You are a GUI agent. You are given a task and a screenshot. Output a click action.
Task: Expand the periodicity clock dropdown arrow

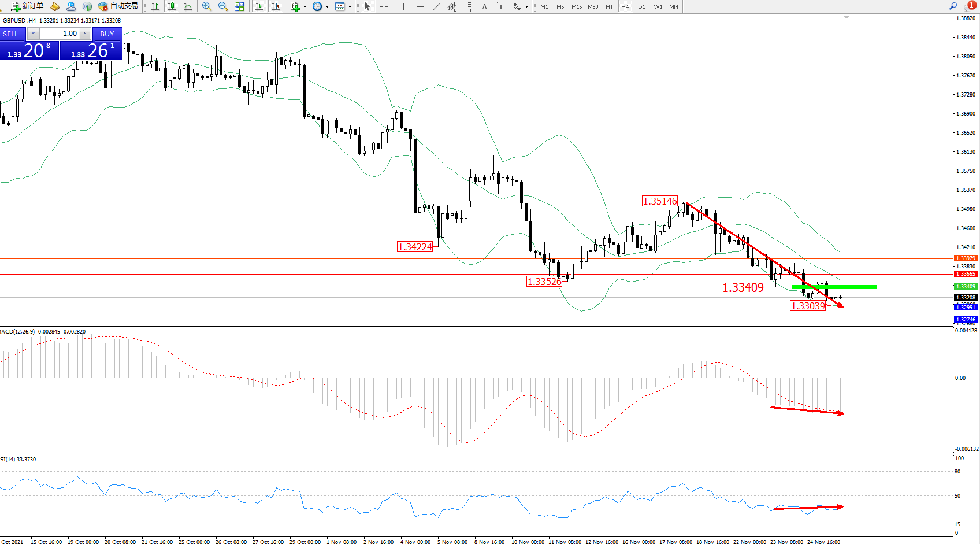(327, 7)
